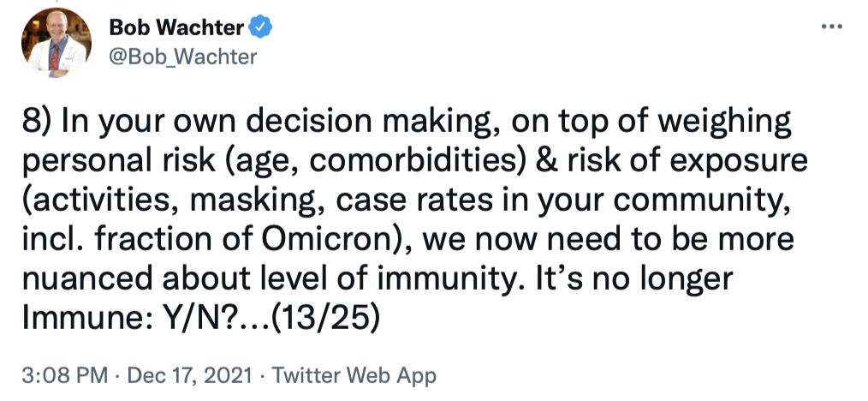Open the Twitter Web App source link
The width and height of the screenshot is (868, 401).
coord(354,374)
